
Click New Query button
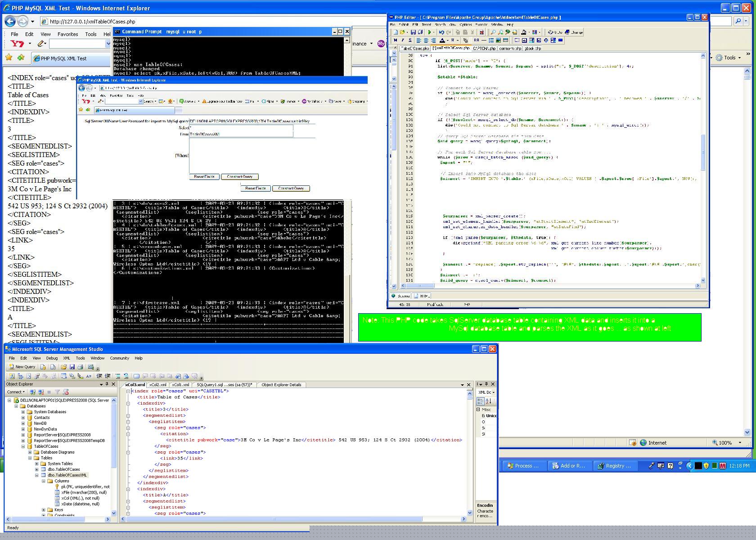point(22,367)
